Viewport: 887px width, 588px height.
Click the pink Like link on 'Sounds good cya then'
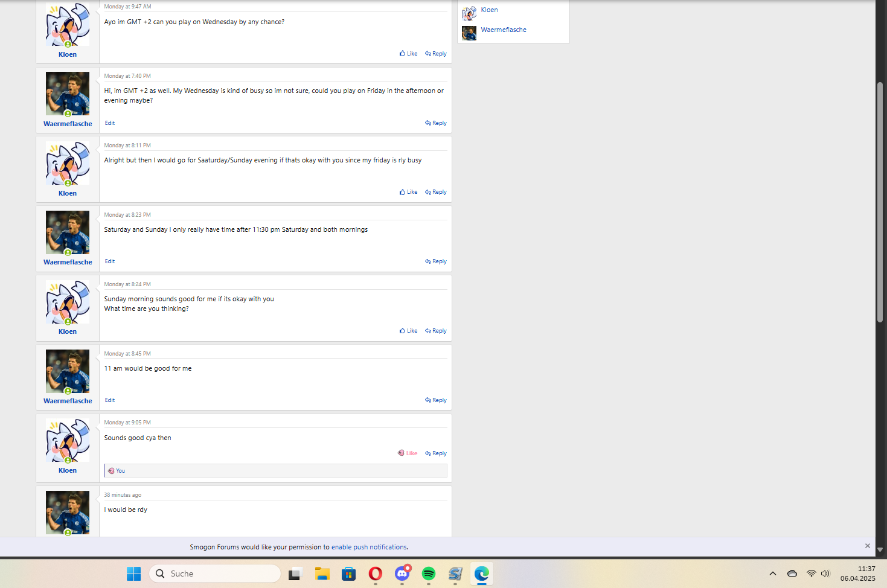pos(408,453)
